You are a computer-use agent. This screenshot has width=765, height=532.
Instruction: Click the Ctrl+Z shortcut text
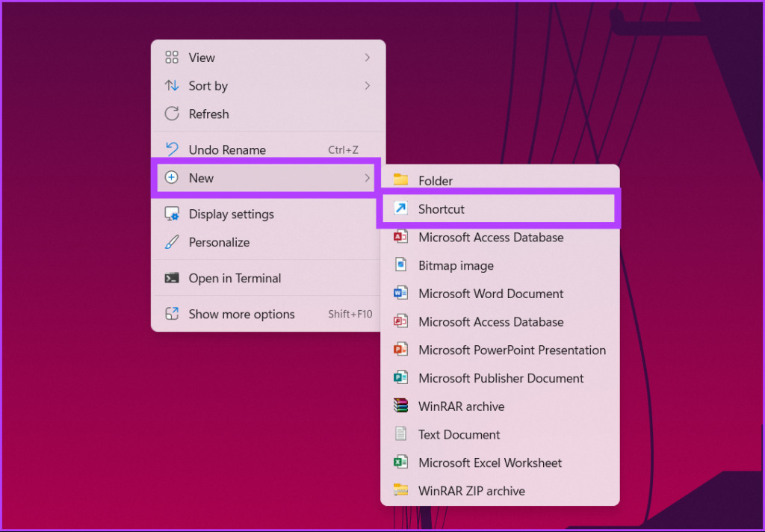pyautogui.click(x=343, y=150)
